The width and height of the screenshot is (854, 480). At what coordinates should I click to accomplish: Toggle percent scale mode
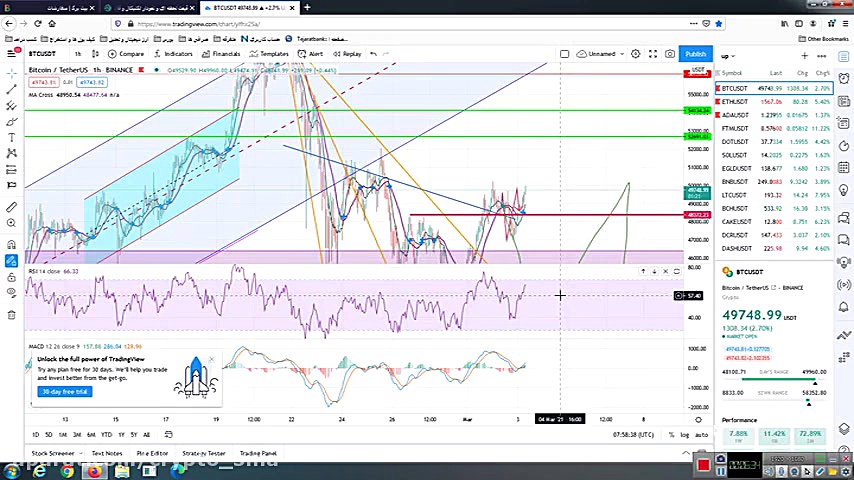[672, 435]
